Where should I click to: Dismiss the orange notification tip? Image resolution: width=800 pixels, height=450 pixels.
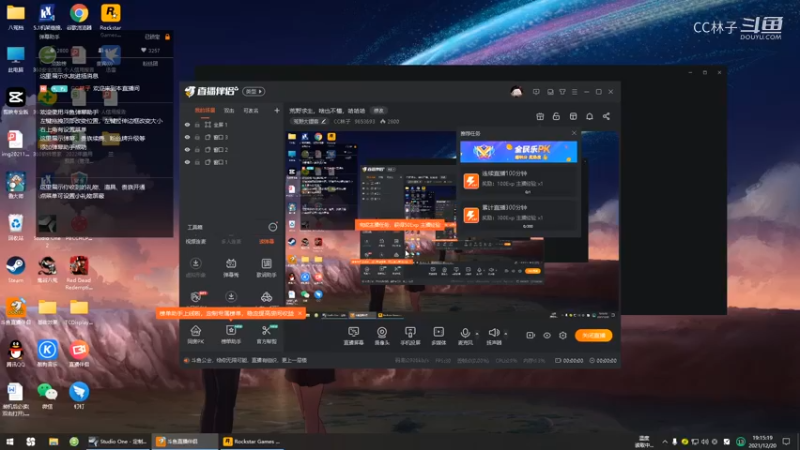[x=299, y=313]
